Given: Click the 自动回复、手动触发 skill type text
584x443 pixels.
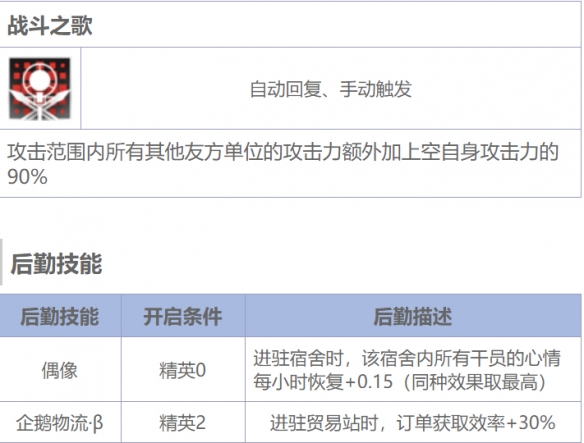Looking at the screenshot, I should coord(330,89).
